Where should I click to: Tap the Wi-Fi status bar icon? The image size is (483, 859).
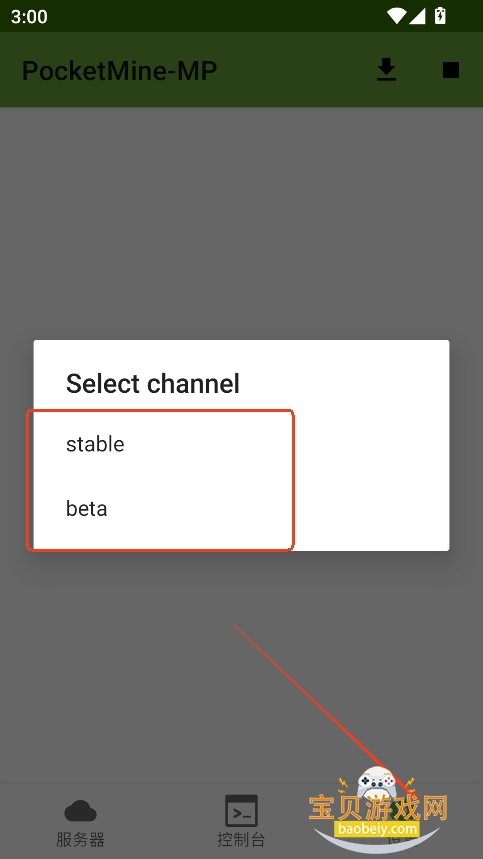click(396, 16)
